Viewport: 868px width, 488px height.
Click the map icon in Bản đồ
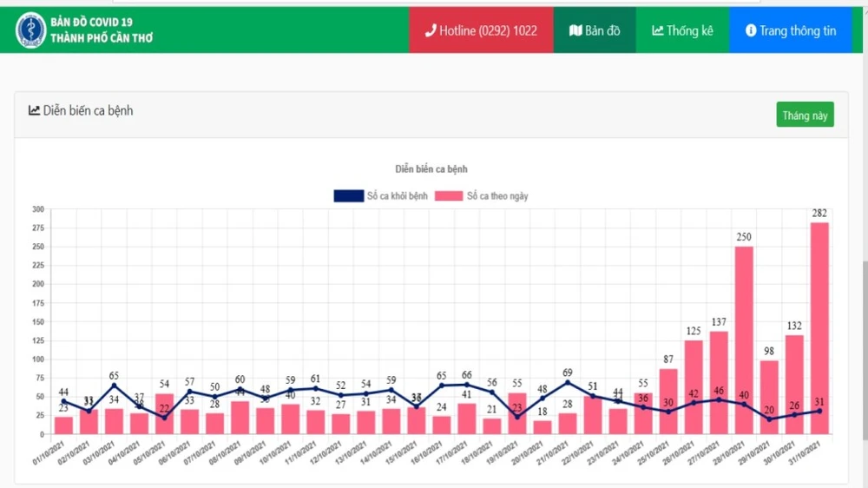pos(575,30)
